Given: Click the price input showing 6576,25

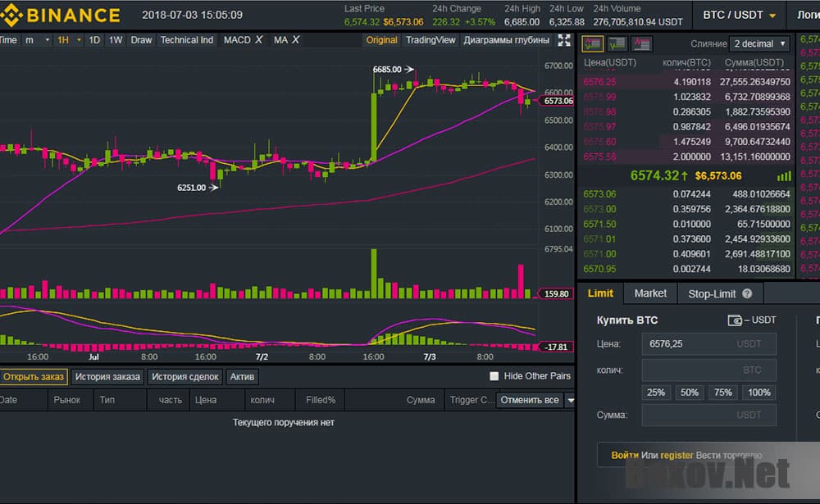Looking at the screenshot, I should point(709,343).
